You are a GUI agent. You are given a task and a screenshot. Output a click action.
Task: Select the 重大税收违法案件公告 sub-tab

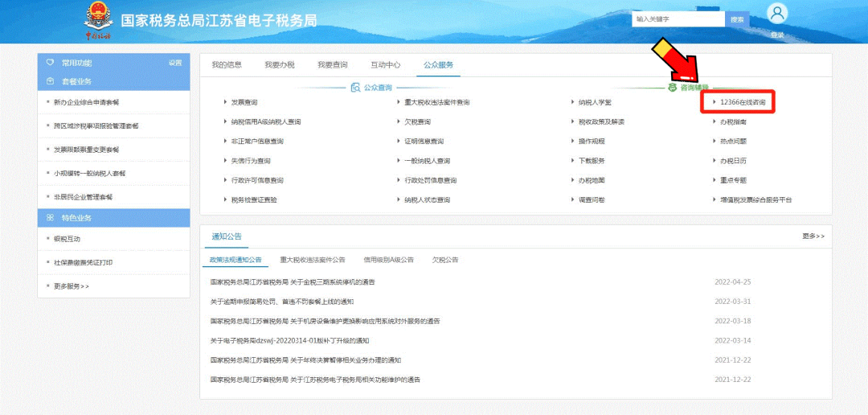click(x=312, y=260)
